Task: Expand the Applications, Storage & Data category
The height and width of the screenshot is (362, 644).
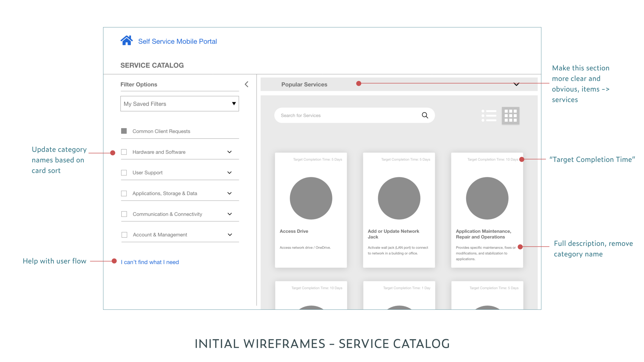Action: (229, 193)
